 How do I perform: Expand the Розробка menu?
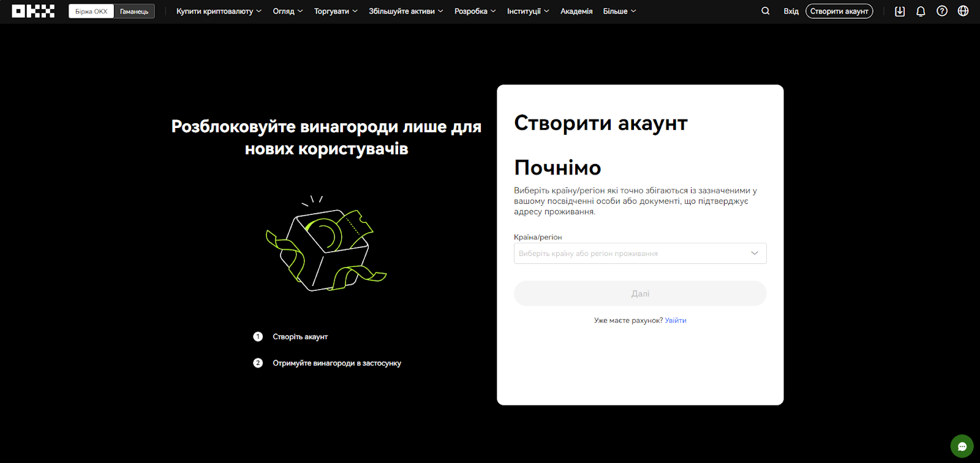click(475, 11)
